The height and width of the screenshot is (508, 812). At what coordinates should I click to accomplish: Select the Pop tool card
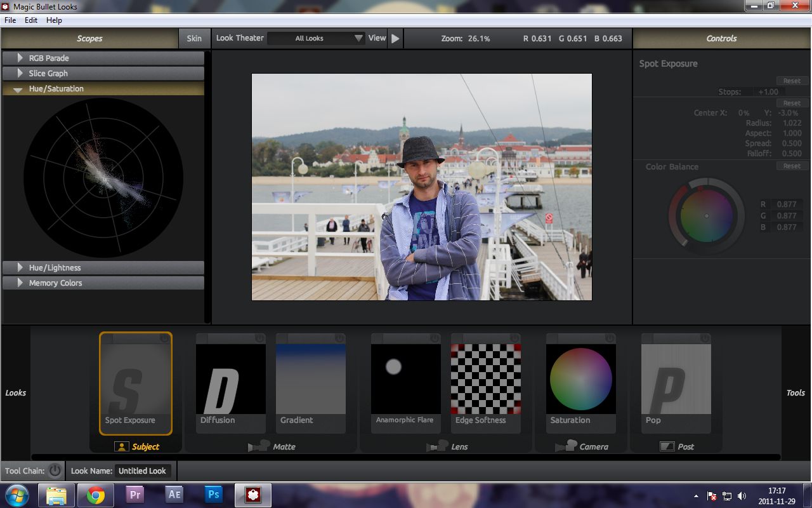(x=676, y=384)
